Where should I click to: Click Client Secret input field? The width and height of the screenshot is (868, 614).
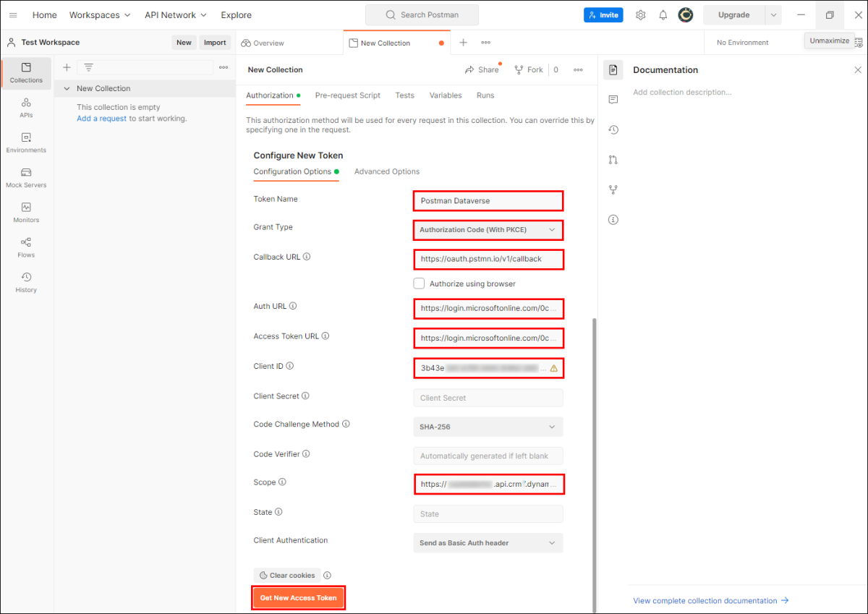click(488, 398)
